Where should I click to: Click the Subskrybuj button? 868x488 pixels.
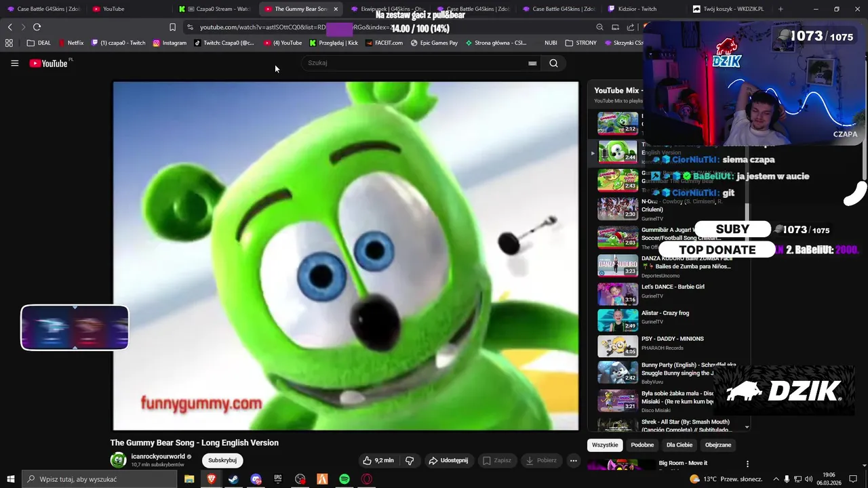coord(222,460)
